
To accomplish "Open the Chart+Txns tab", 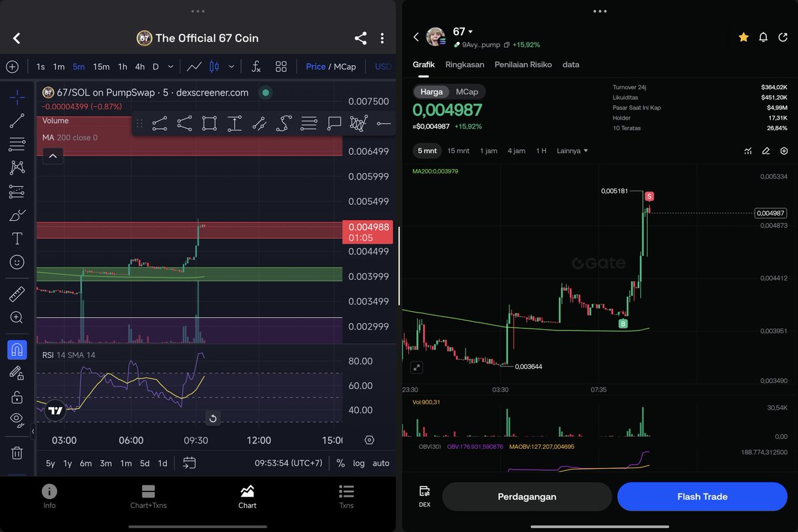I will tap(148, 497).
